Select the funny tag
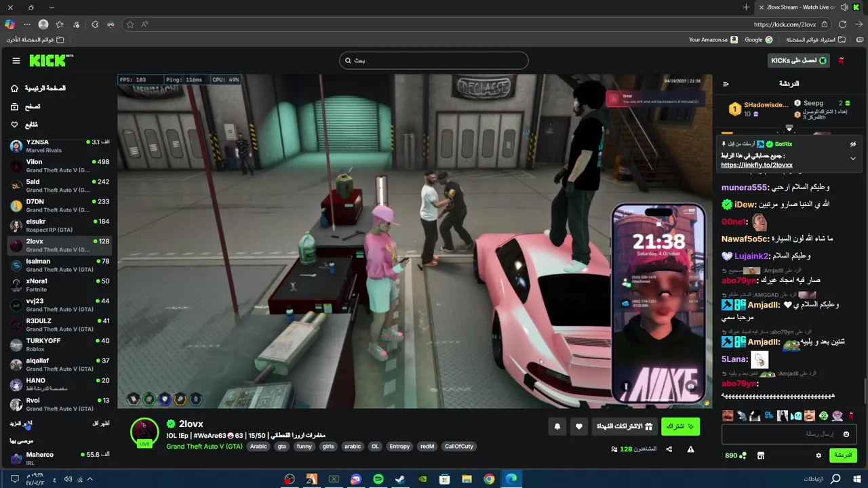The height and width of the screenshot is (488, 868). coord(304,447)
